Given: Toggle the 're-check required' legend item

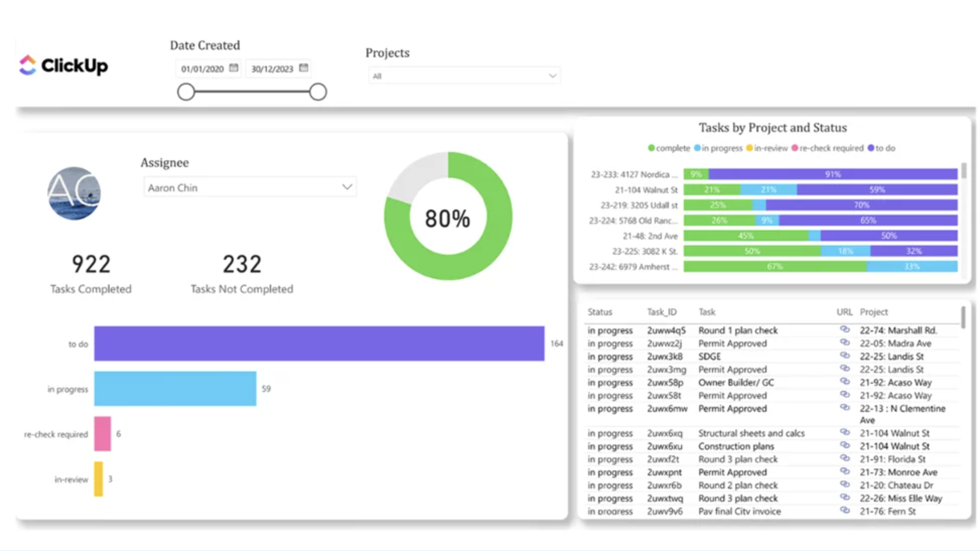Looking at the screenshot, I should click(x=827, y=148).
